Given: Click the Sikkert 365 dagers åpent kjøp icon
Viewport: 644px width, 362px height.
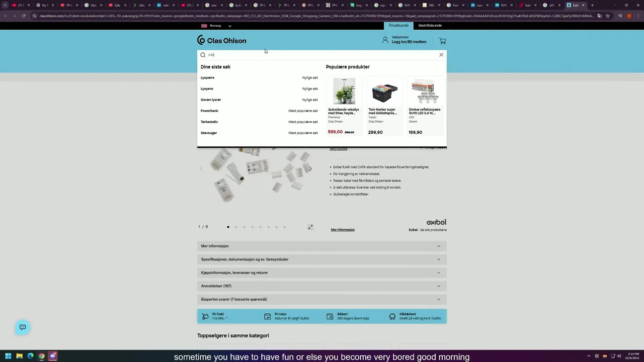Looking at the screenshot, I should tap(330, 316).
